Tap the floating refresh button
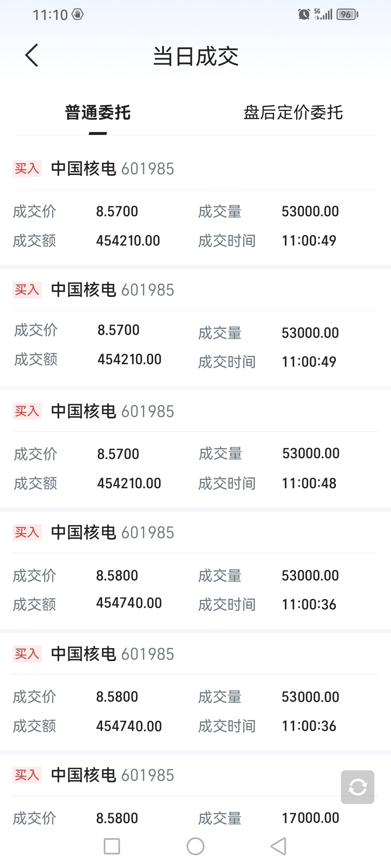Screen dimensions: 391x868 point(357,787)
